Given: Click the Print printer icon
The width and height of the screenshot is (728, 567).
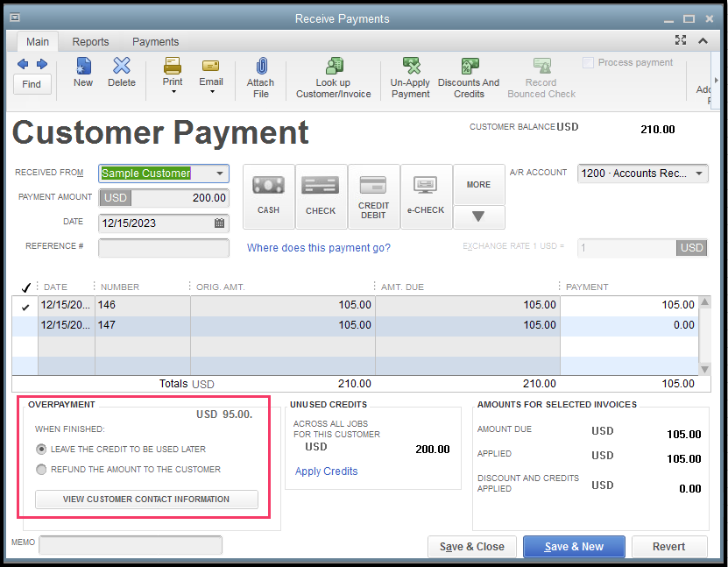Looking at the screenshot, I should (x=173, y=66).
